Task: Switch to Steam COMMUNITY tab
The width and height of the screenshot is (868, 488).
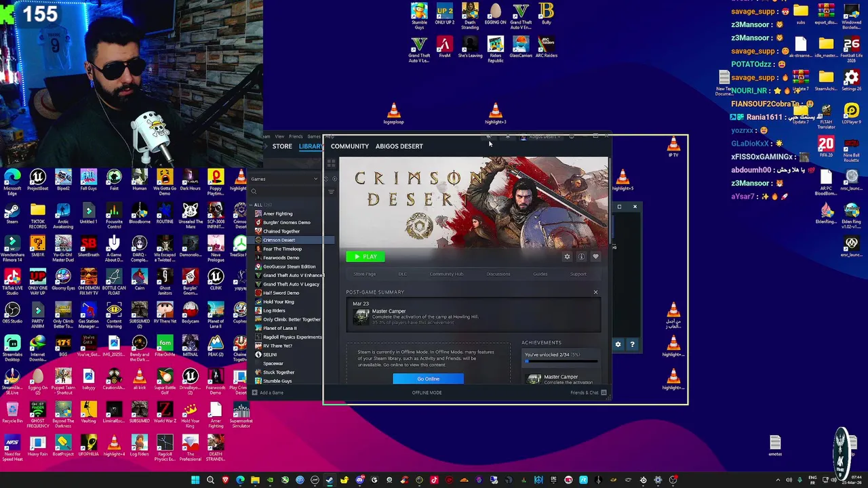Action: click(x=350, y=146)
